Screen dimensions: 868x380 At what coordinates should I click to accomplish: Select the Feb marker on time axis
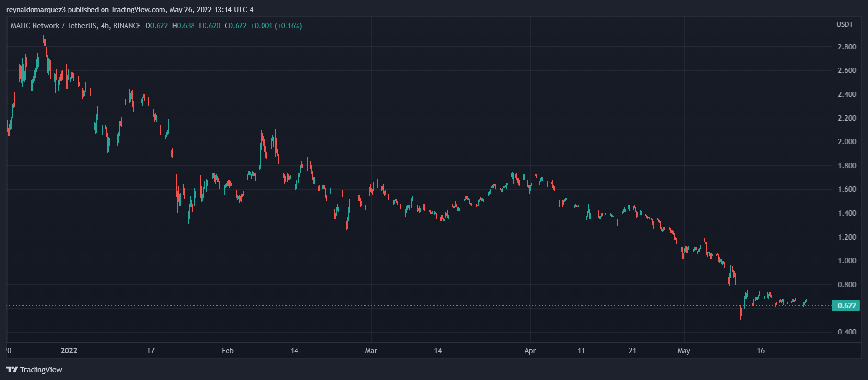click(228, 351)
